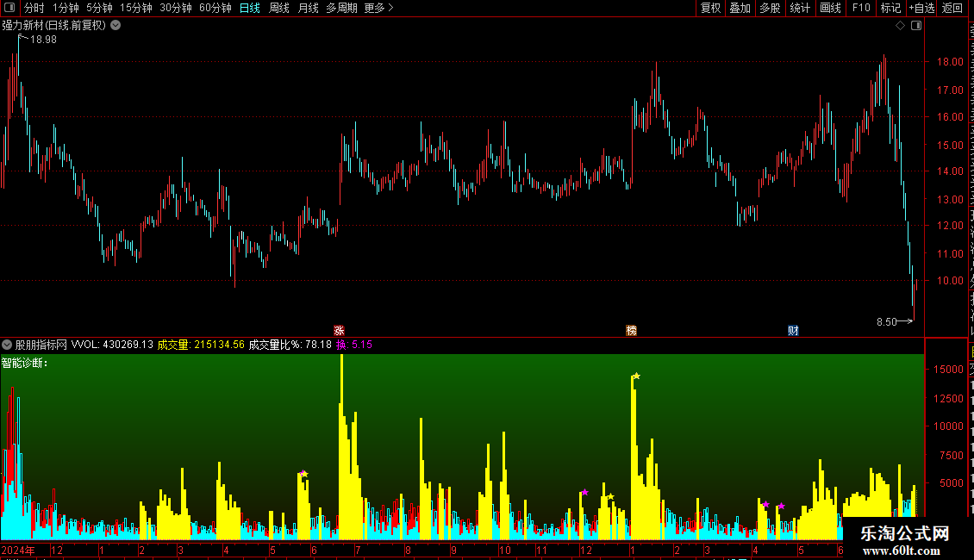Click the 换: 5.15 turnover value
Screen dimensions: 974x560
tap(354, 345)
